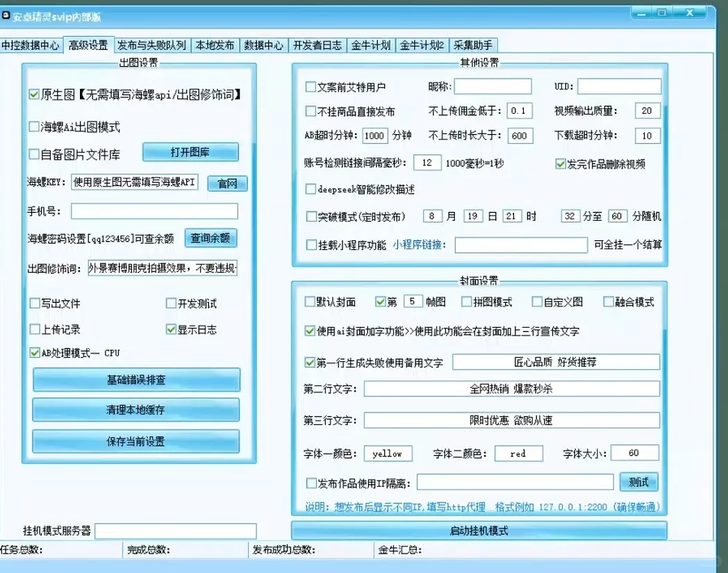Image resolution: width=728 pixels, height=573 pixels.
Task: Check the 自定义图 option
Action: coord(537,302)
